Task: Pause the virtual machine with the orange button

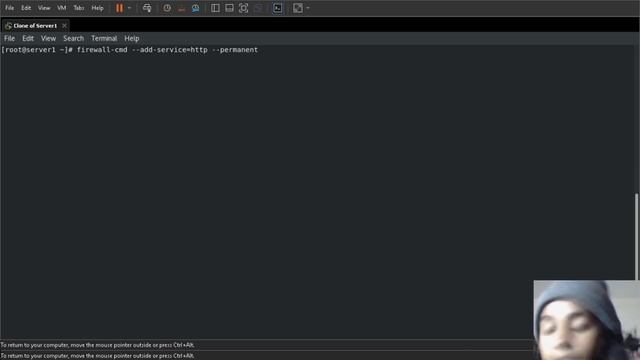Action: point(119,8)
